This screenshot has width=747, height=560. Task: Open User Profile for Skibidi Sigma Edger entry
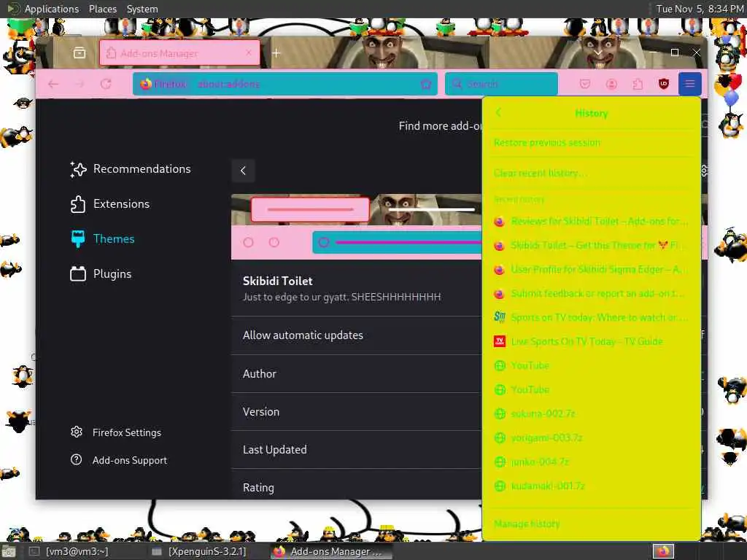[591, 270]
